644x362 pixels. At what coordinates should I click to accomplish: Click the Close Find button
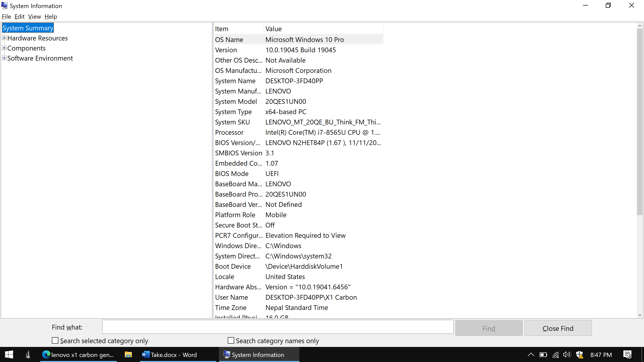click(558, 328)
